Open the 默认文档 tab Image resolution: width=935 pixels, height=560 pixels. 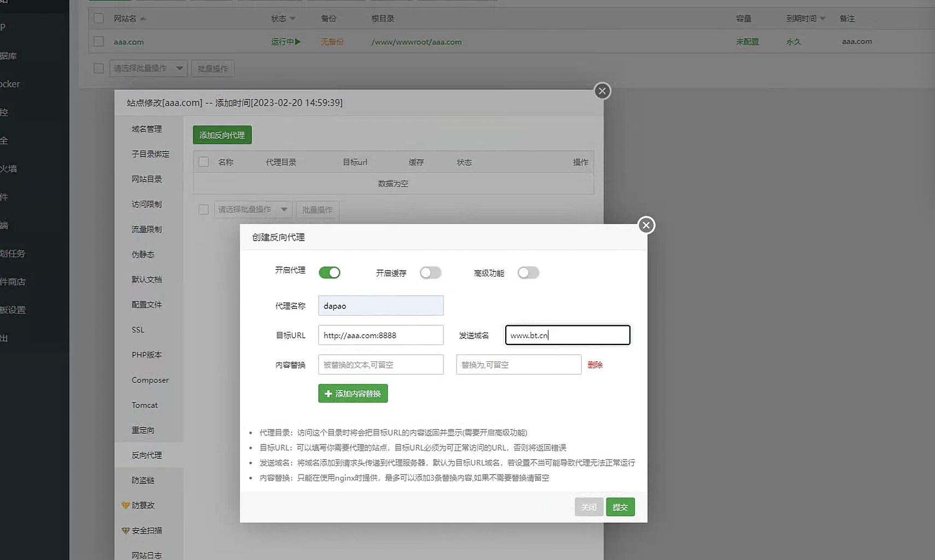147,279
